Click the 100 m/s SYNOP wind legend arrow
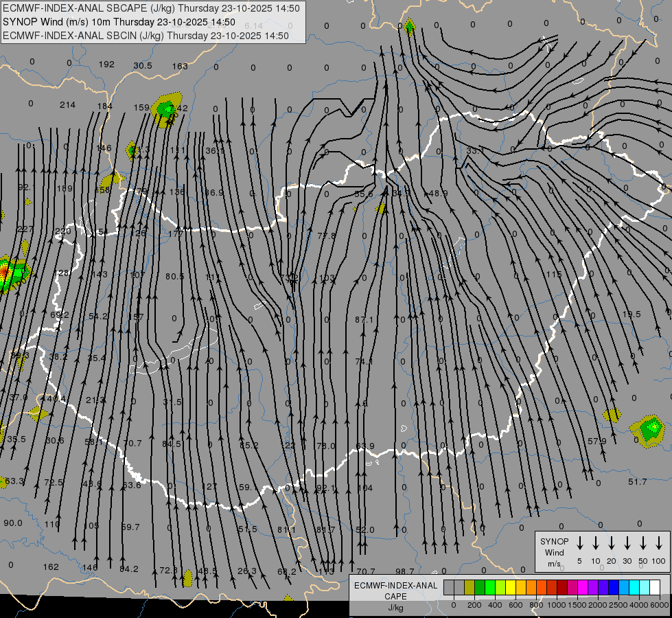This screenshot has width=672, height=618. [659, 543]
